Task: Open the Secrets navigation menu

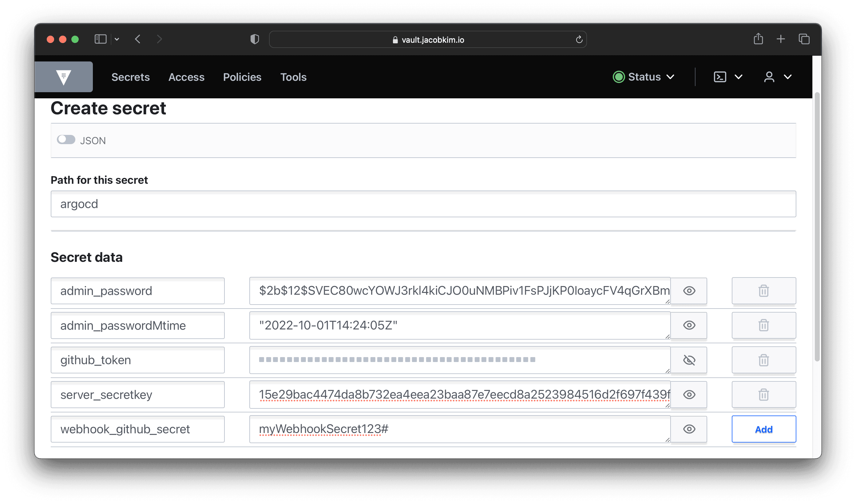Action: click(x=130, y=77)
